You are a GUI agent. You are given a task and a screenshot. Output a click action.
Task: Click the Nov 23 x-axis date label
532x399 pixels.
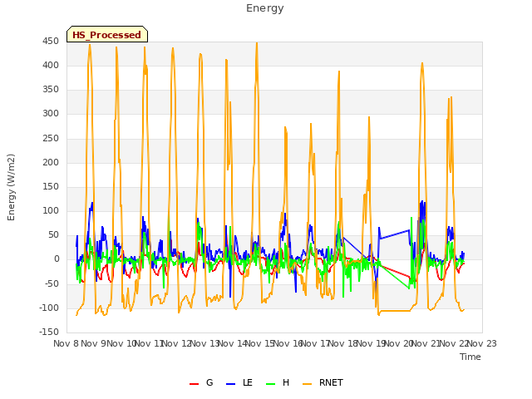click(x=482, y=343)
